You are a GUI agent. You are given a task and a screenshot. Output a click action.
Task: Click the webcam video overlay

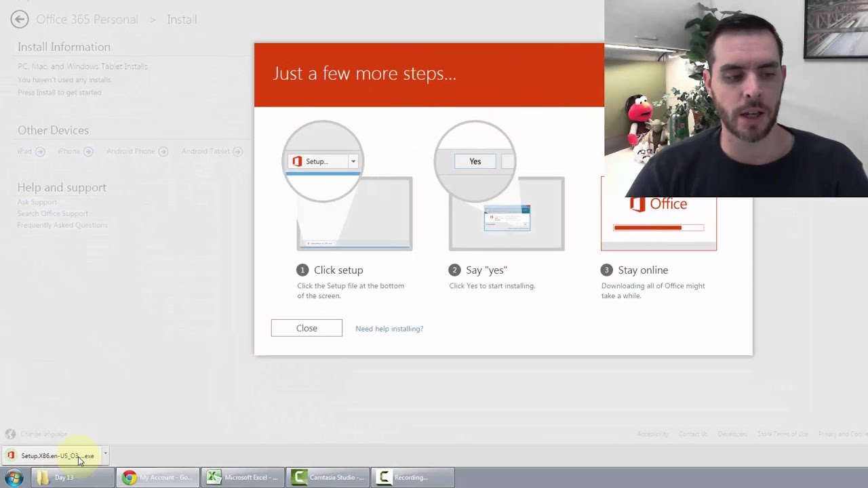click(x=736, y=98)
